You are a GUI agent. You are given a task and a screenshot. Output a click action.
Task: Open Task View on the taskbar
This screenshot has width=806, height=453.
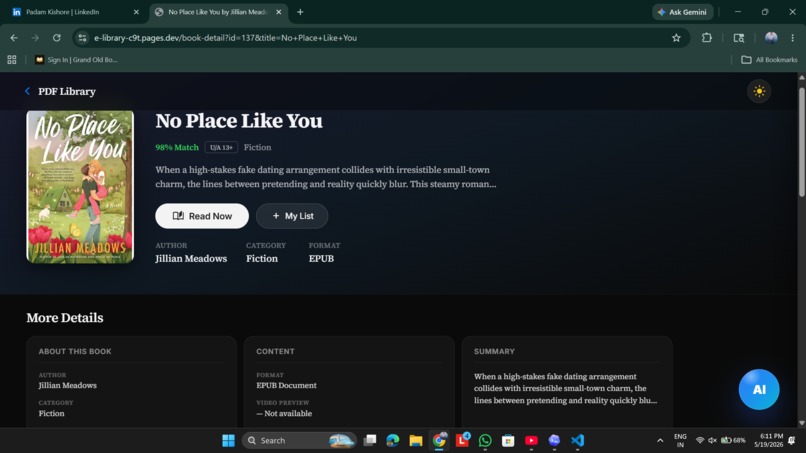(370, 441)
